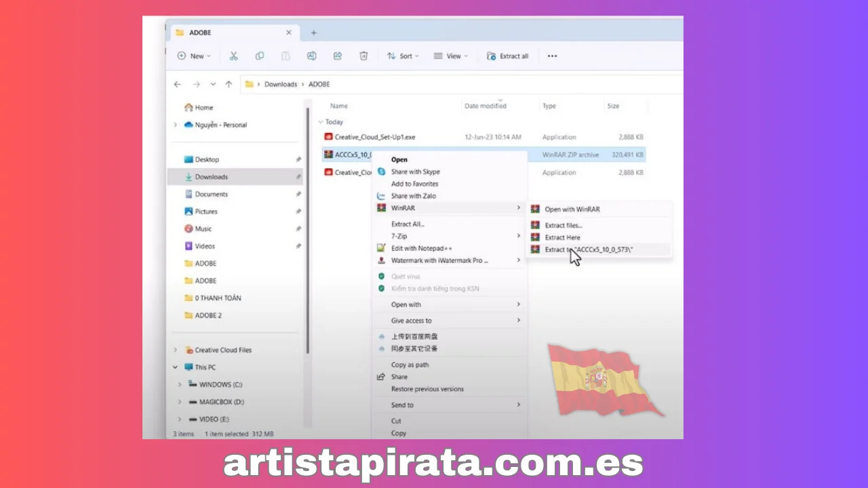Screen dimensions: 868x488
Task: Click the pin icon beside Videos
Action: coord(298,246)
